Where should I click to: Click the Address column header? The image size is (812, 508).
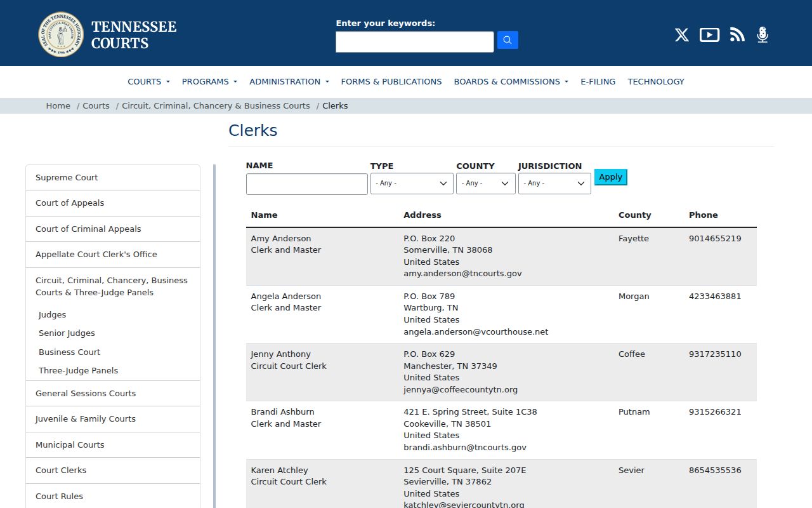click(x=422, y=215)
